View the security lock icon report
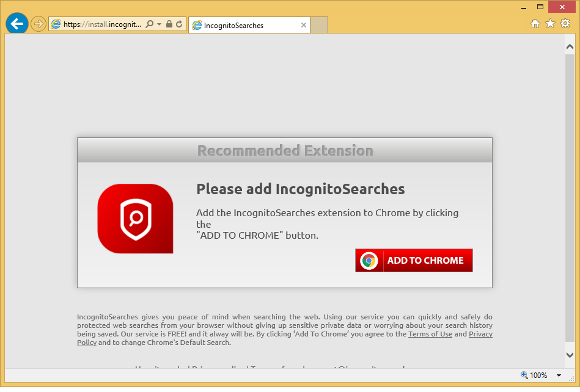This screenshot has width=580, height=392. (169, 24)
